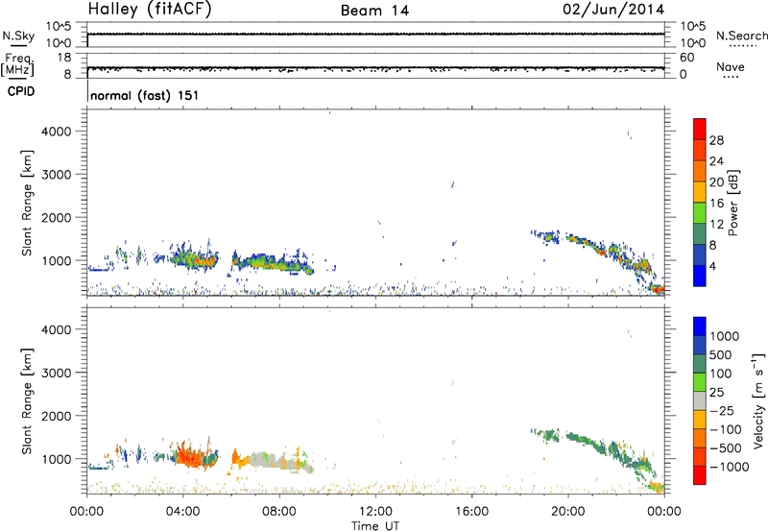Click the blue bottom segment of the Power colorbar
This screenshot has height=532, width=768.
point(700,276)
